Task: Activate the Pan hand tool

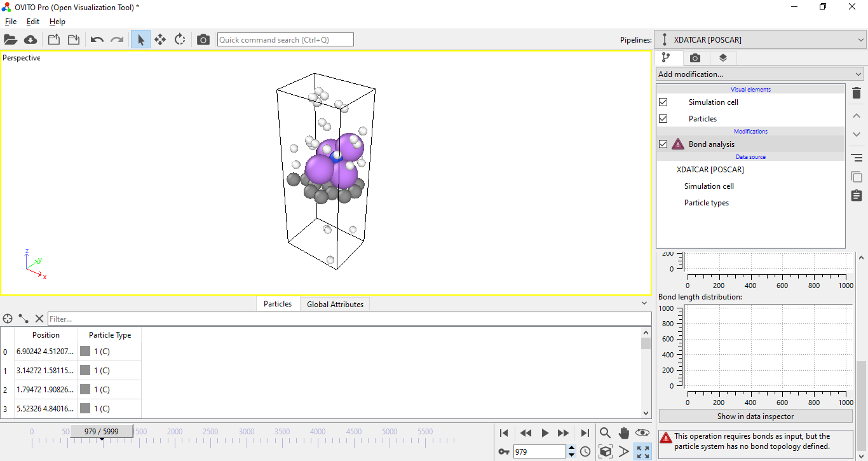Action: click(624, 433)
